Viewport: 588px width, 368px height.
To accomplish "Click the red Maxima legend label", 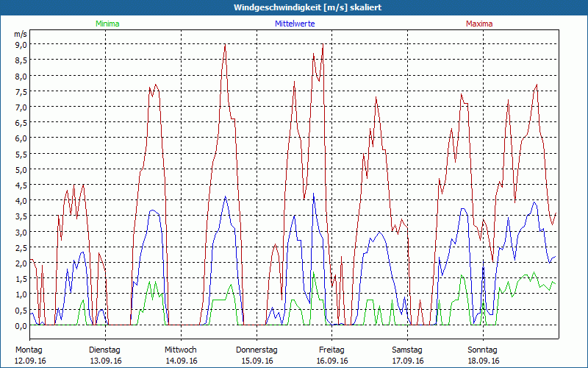I will tap(481, 24).
